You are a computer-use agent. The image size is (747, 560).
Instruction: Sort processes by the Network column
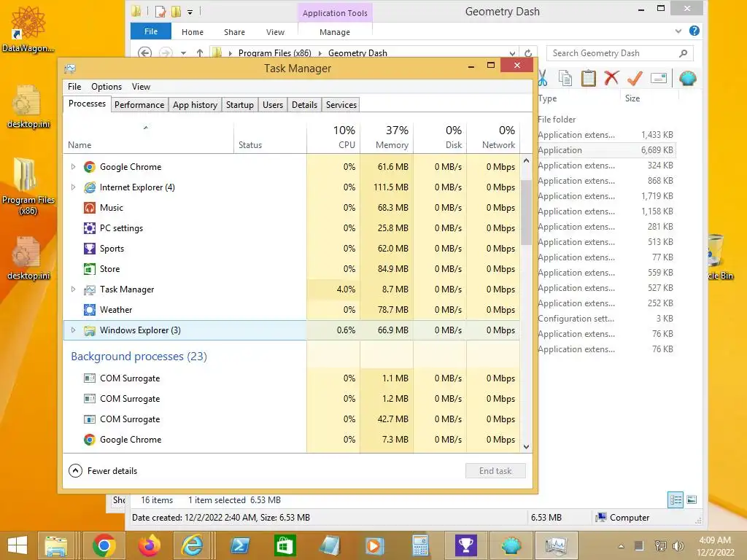tap(493, 137)
